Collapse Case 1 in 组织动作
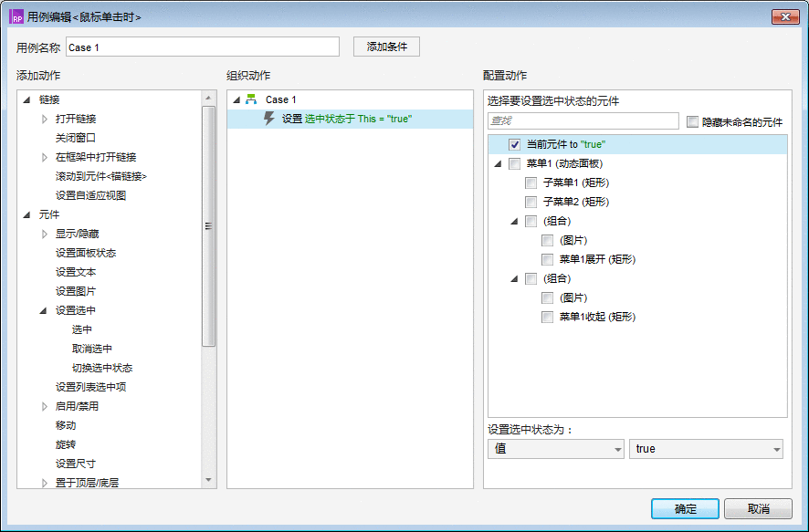Image resolution: width=809 pixels, height=532 pixels. click(236, 99)
